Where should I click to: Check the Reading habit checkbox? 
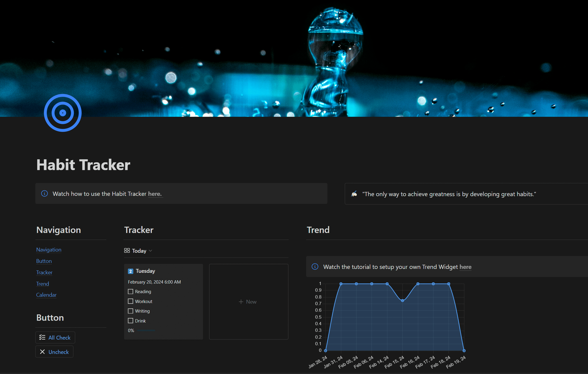click(x=130, y=291)
